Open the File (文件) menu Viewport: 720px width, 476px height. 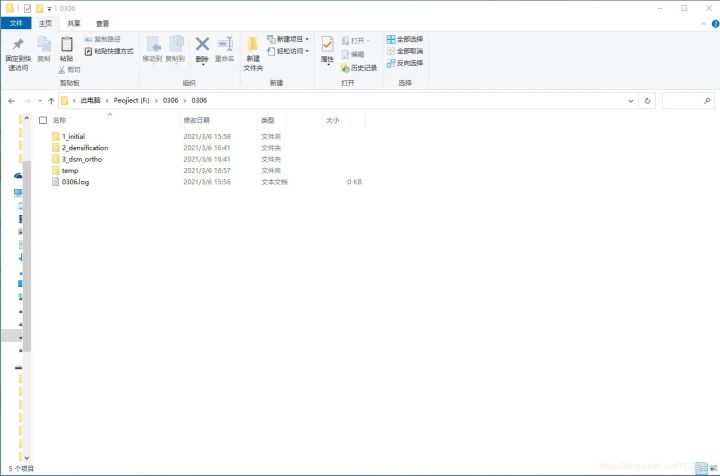point(16,22)
